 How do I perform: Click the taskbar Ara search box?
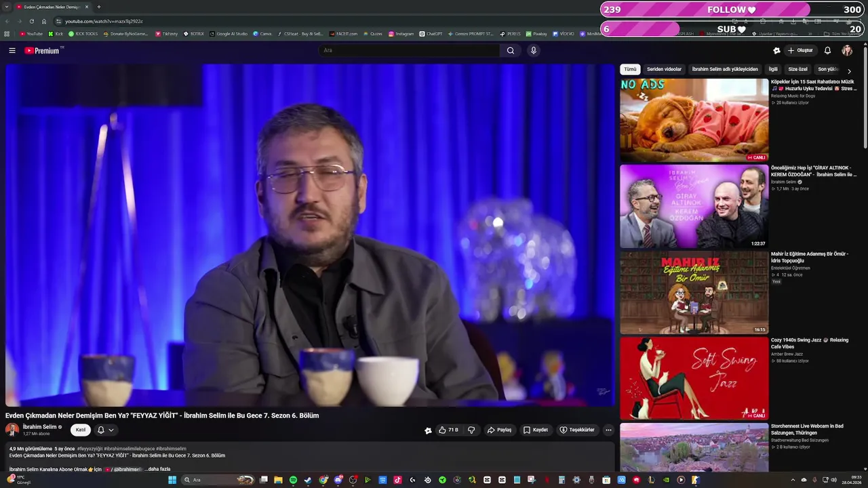click(x=218, y=480)
